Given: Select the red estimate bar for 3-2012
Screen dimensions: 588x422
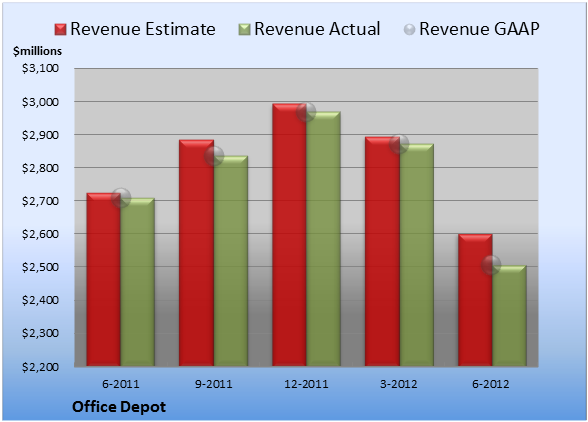Looking at the screenshot, I should [382, 251].
